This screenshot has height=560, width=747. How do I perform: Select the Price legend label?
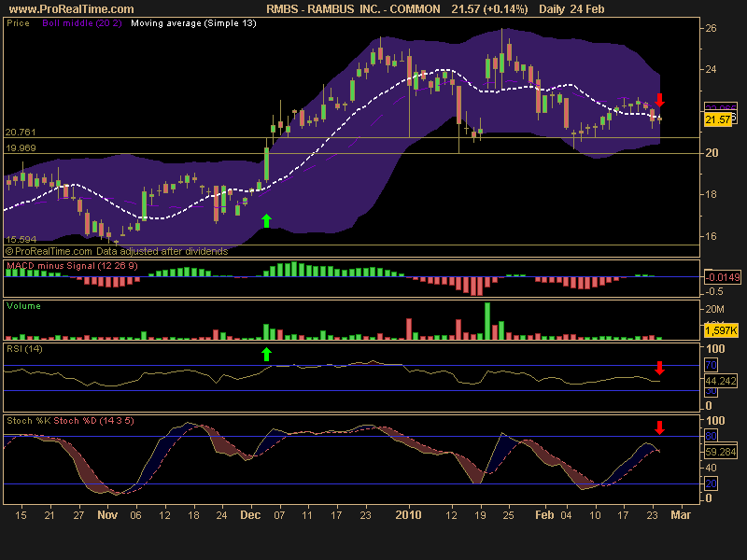click(x=18, y=23)
